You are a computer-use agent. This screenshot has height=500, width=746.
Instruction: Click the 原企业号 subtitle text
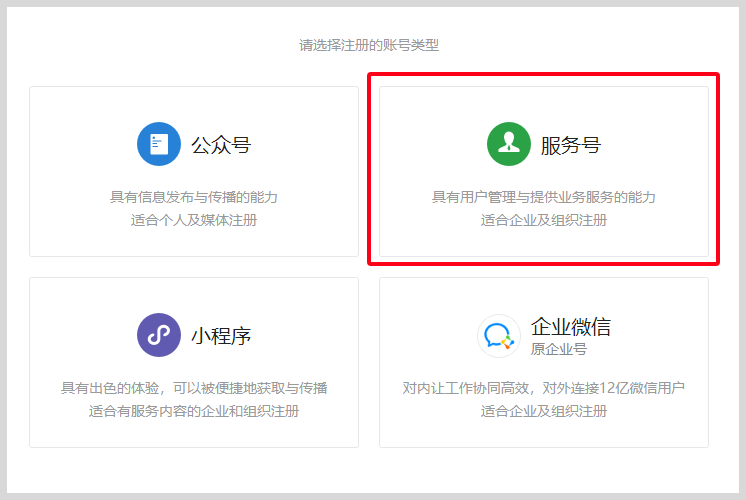pyautogui.click(x=559, y=349)
